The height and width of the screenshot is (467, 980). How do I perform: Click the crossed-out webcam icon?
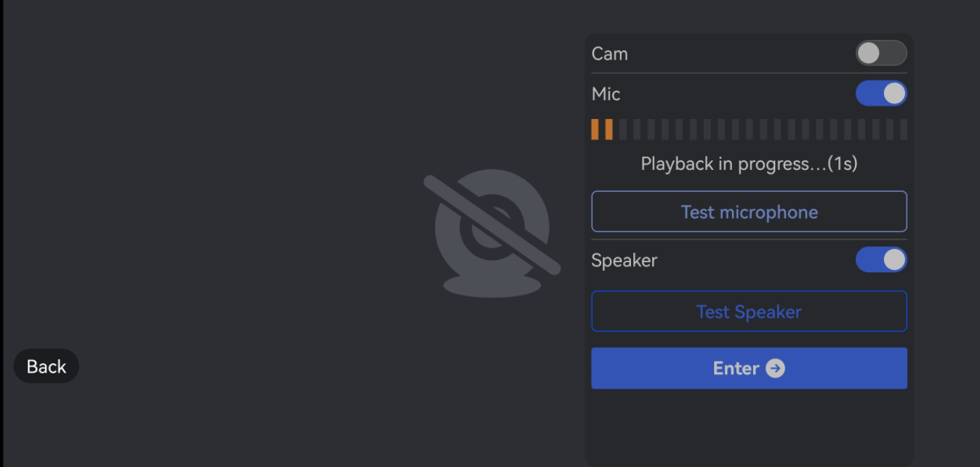492,225
